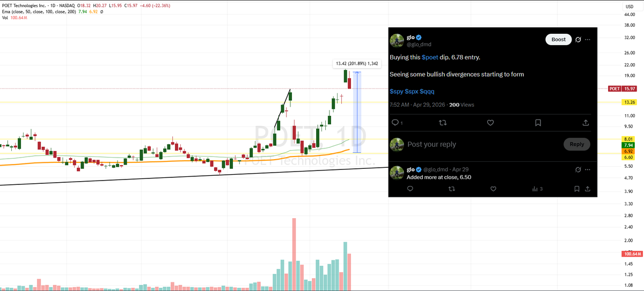Share the main post via the share icon
644x291 pixels.
pos(586,123)
